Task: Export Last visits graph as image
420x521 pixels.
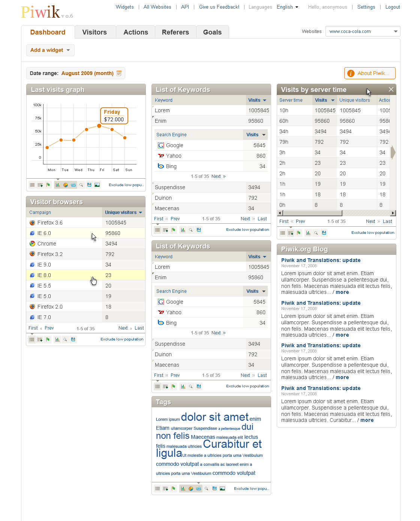Action: point(97,185)
